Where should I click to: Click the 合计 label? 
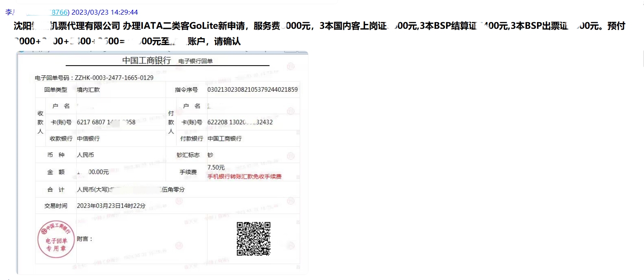point(56,190)
